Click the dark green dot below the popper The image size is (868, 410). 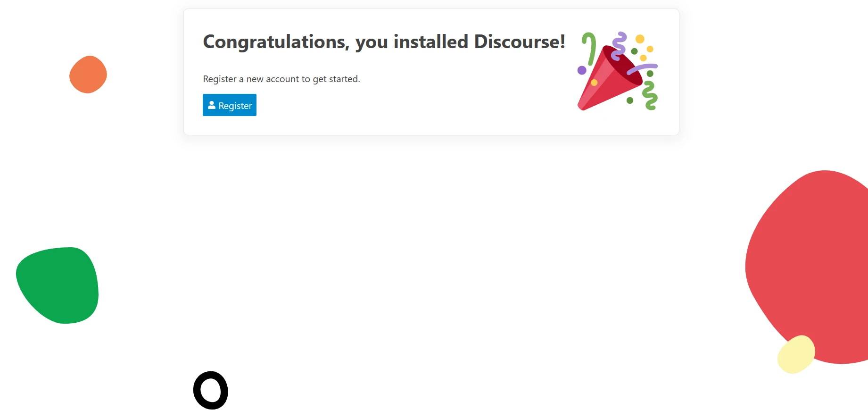tap(630, 100)
